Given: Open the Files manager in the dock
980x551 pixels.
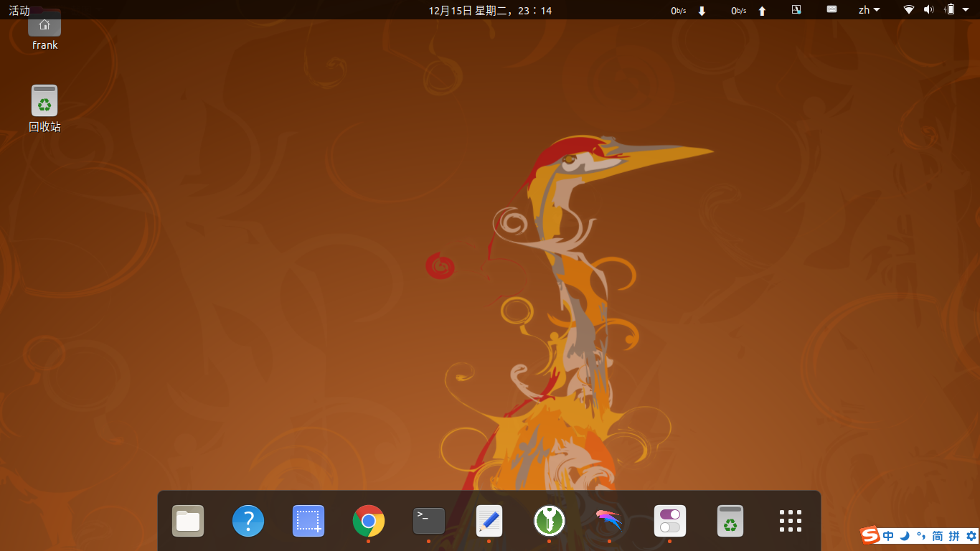Looking at the screenshot, I should (188, 521).
